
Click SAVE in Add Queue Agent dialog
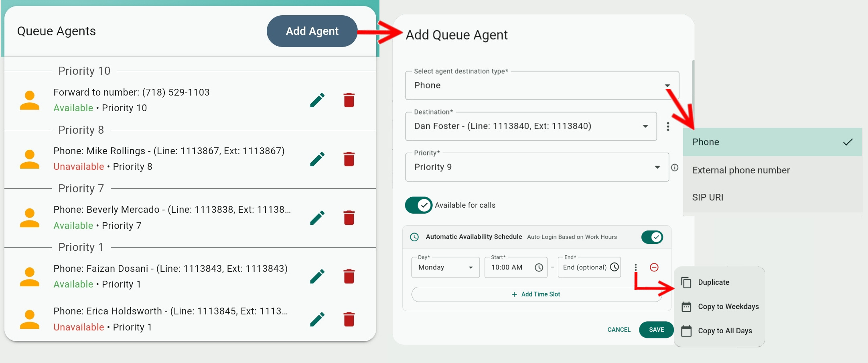(x=656, y=330)
